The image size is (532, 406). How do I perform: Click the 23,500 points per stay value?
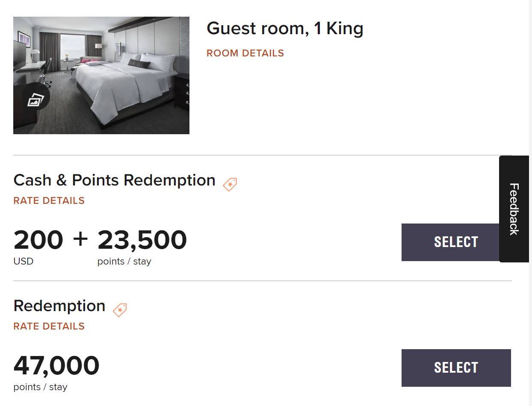tap(142, 240)
